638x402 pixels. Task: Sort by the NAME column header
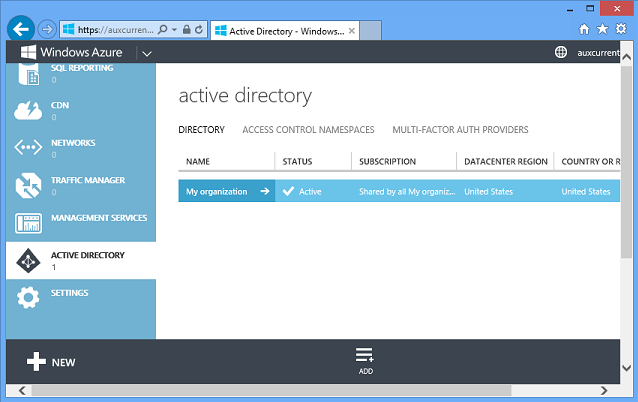226,162
